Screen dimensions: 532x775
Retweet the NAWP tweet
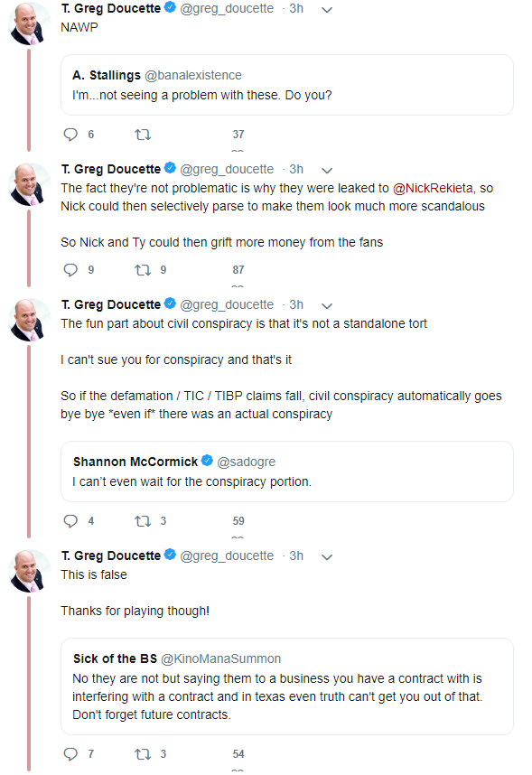(x=143, y=135)
